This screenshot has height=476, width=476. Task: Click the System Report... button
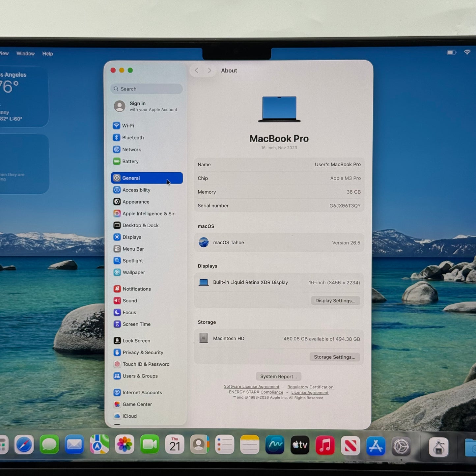tap(278, 377)
